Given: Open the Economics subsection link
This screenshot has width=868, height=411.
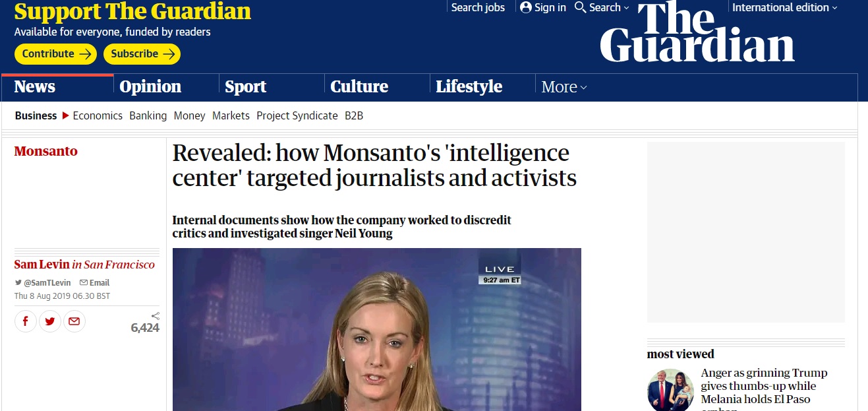Looking at the screenshot, I should click(98, 115).
